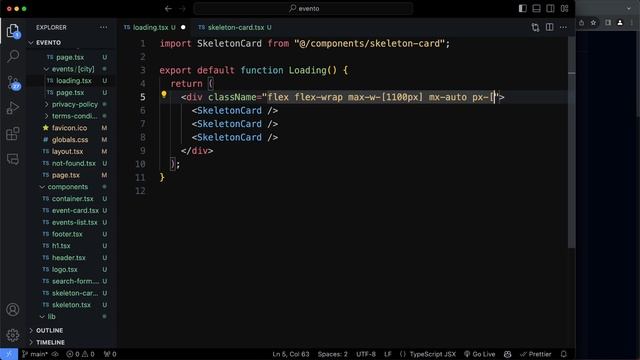Open the chat panel icon in activity bar
The width and height of the screenshot is (640, 360).
[x=13, y=159]
